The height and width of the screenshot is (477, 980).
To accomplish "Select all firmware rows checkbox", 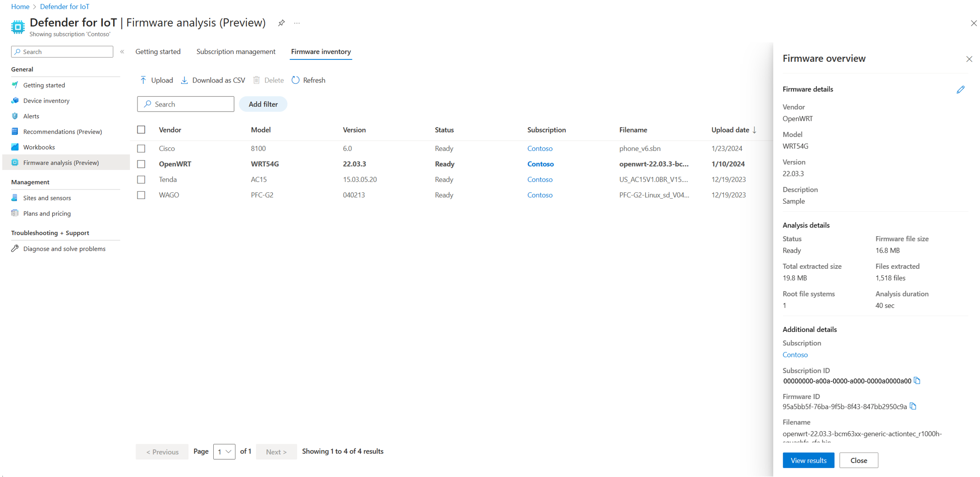I will (x=141, y=130).
